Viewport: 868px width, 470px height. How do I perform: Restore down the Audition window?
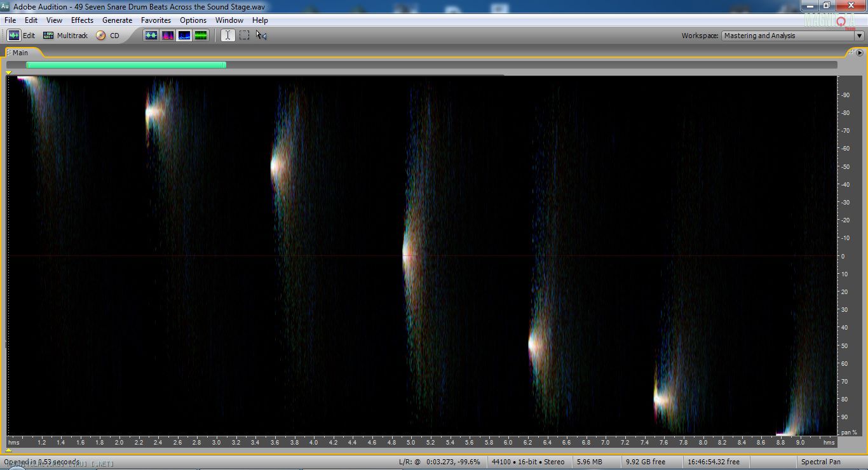point(826,5)
